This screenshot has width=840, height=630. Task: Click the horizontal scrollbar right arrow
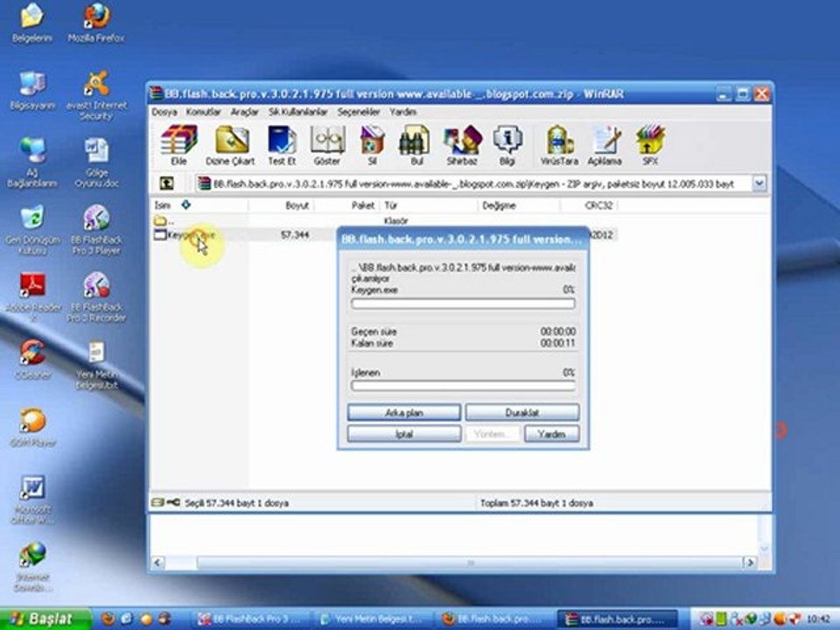pyautogui.click(x=750, y=563)
